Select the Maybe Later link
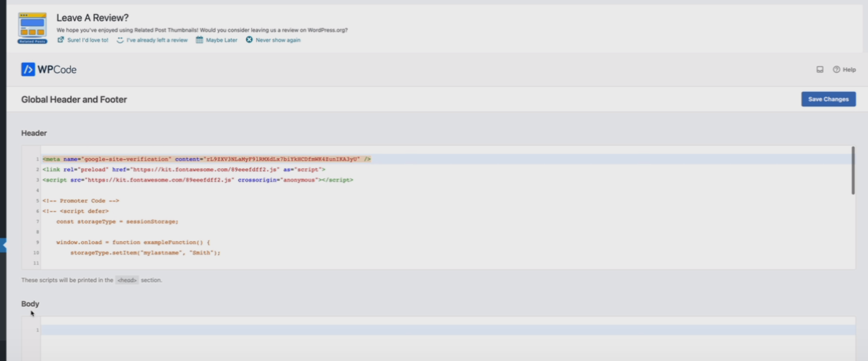This screenshot has height=361, width=868. [222, 40]
